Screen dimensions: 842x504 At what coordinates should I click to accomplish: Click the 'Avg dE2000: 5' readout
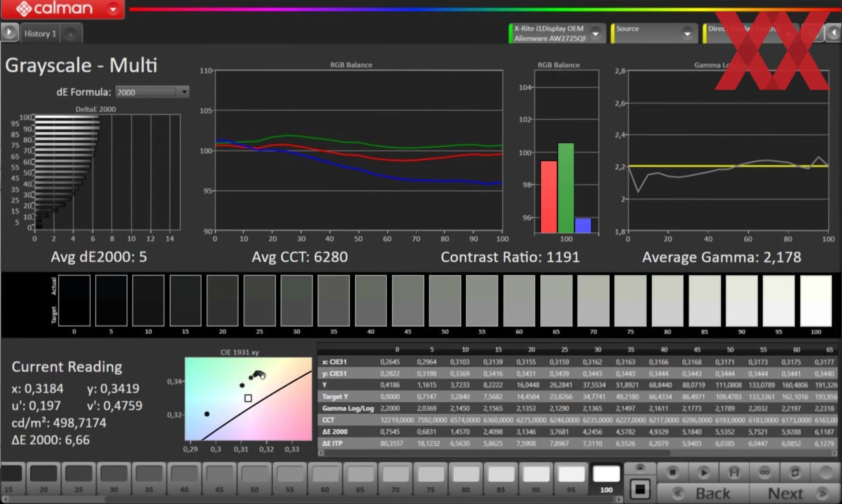99,257
